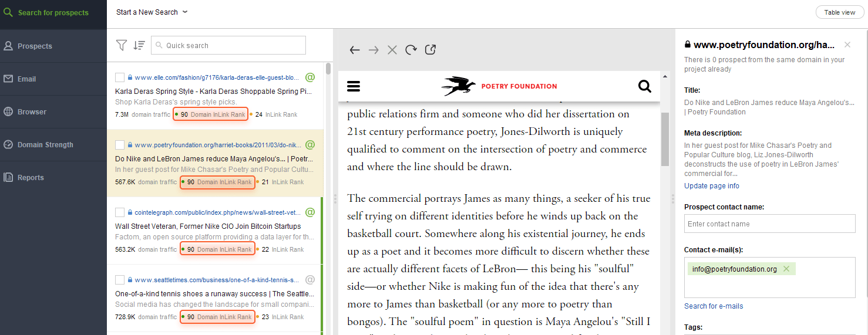The width and height of the screenshot is (868, 335).
Task: Click the Search for prospects magnifier icon
Action: tap(8, 12)
